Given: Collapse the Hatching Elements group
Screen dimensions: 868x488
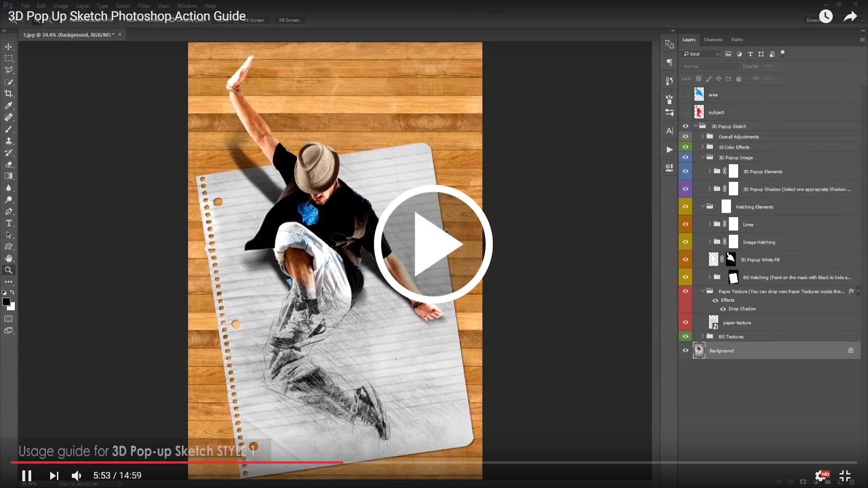Looking at the screenshot, I should [x=703, y=206].
